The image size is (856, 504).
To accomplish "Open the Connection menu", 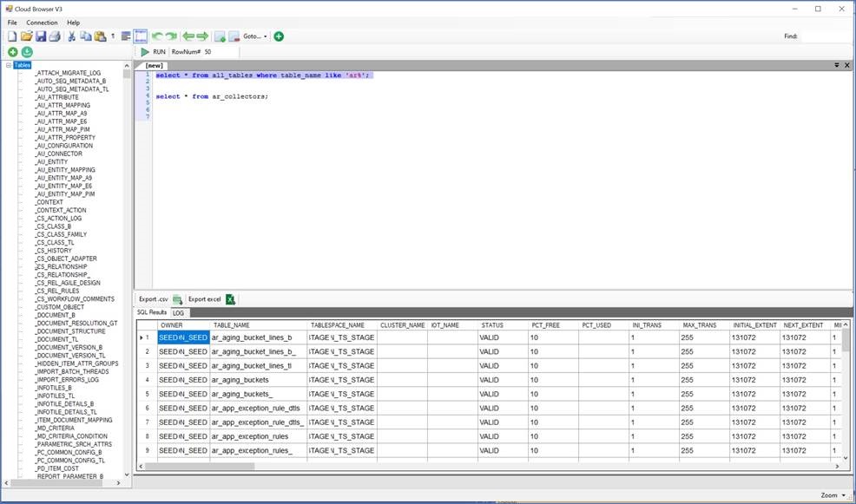I will 42,22.
